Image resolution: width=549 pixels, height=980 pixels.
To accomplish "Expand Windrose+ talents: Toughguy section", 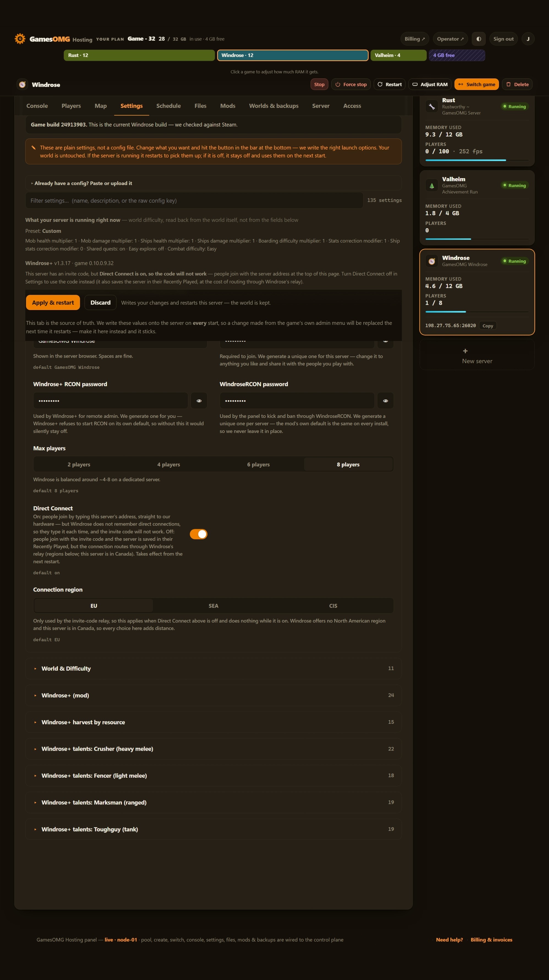I will [213, 829].
